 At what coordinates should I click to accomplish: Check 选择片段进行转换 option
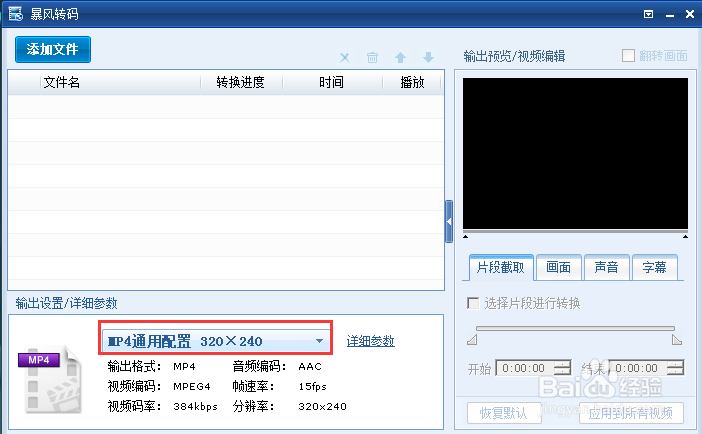(473, 303)
